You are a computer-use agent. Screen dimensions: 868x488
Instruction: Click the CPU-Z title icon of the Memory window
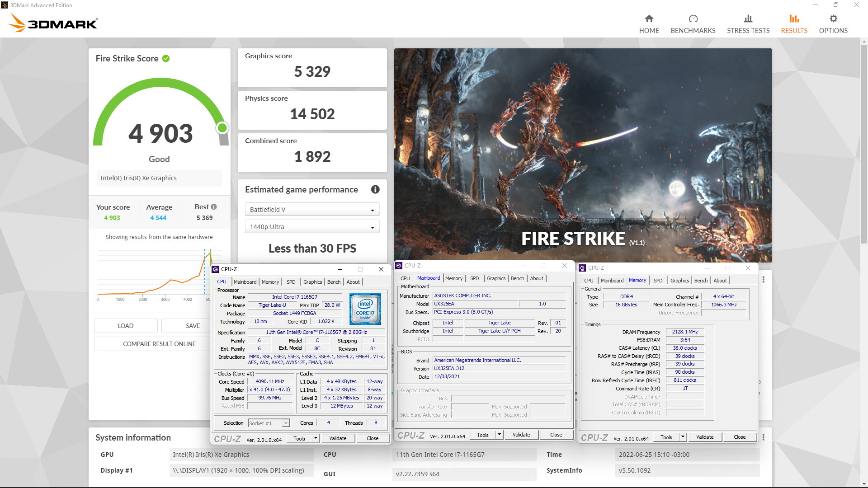(582, 268)
